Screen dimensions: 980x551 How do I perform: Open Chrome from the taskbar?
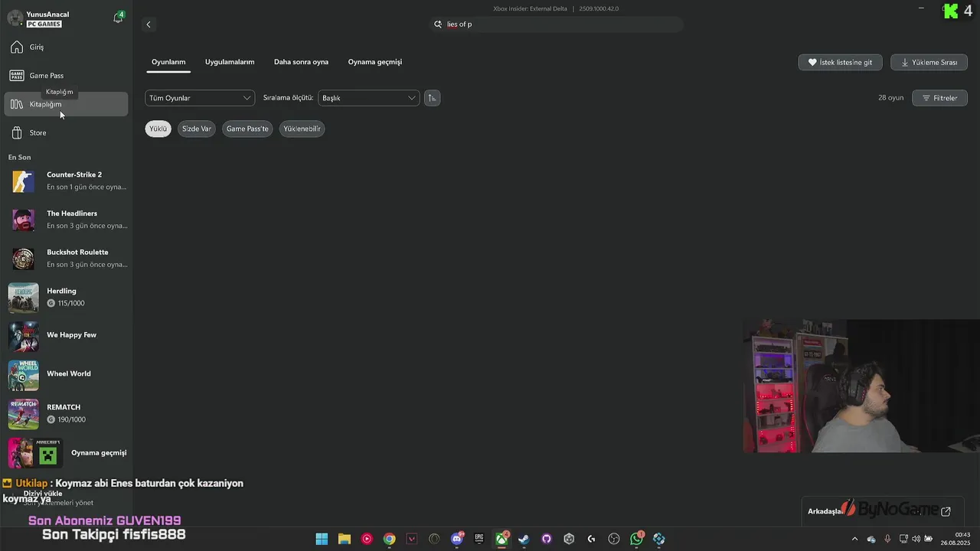click(390, 539)
